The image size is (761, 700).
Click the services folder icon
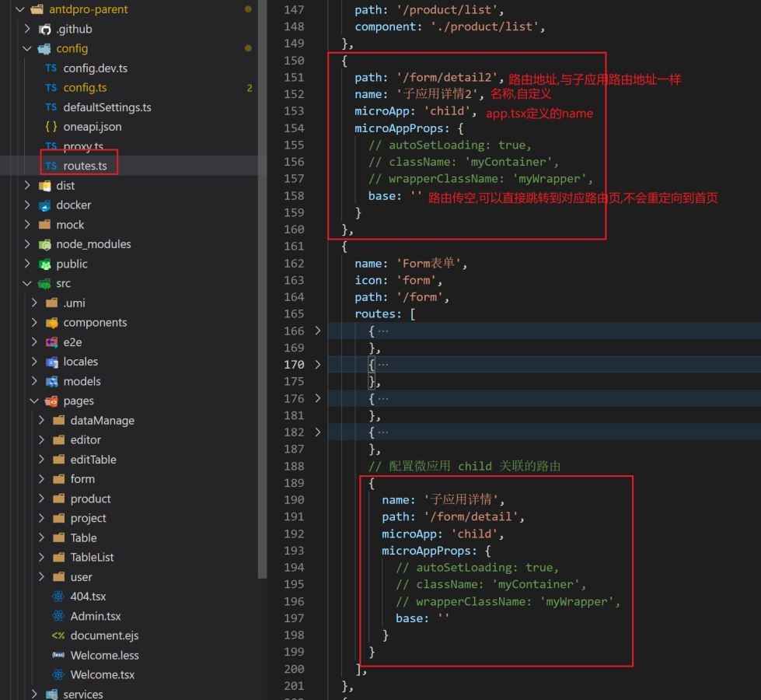pos(52,695)
